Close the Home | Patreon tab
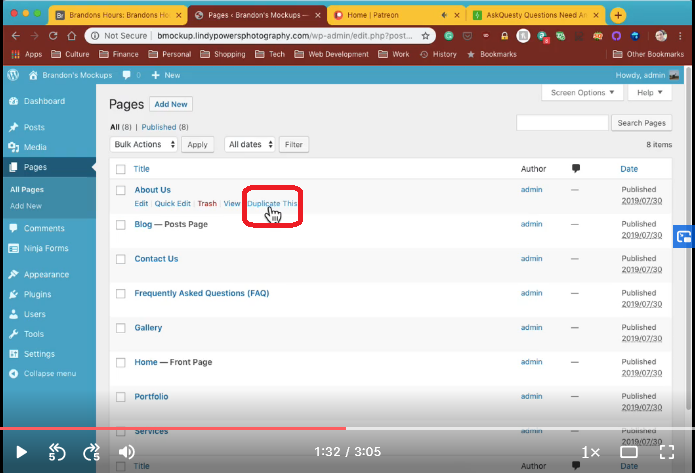Image resolution: width=695 pixels, height=473 pixels. [x=457, y=16]
